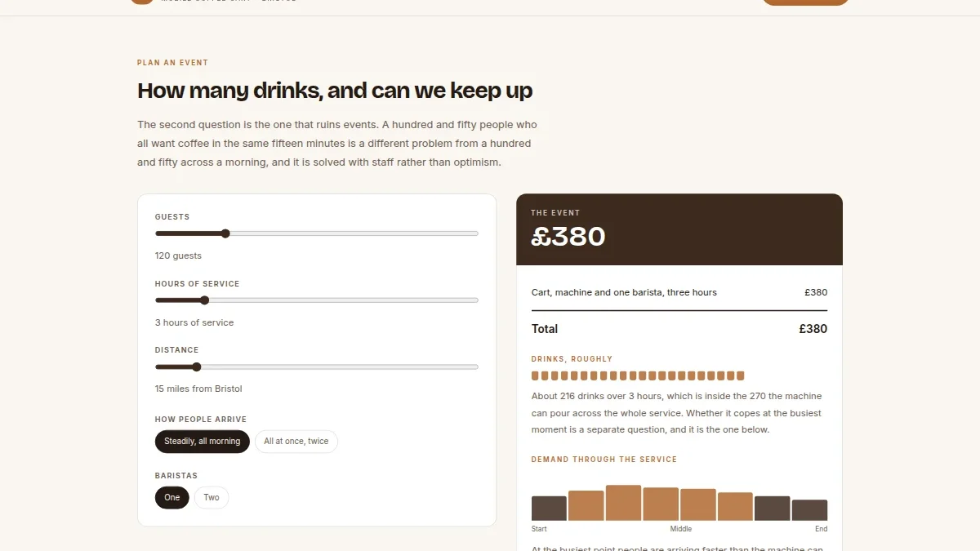Image resolution: width=980 pixels, height=551 pixels.
Task: Click the far end of the Guests slider track
Action: (475, 233)
